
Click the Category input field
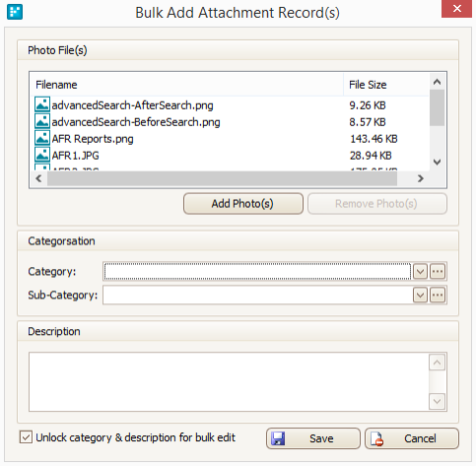pyautogui.click(x=257, y=272)
